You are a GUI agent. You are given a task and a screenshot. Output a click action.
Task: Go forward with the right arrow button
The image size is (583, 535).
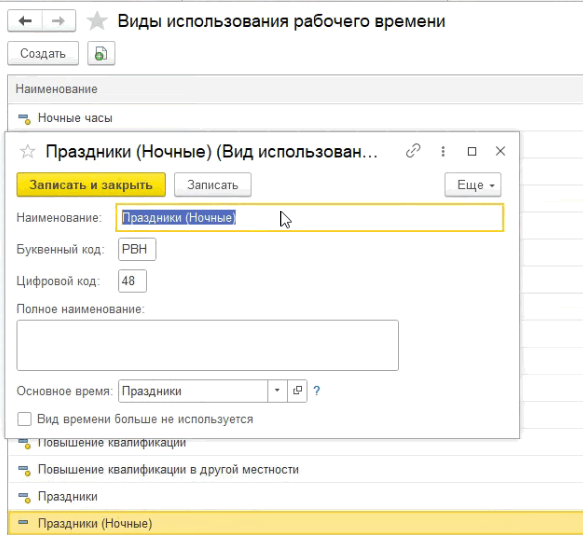tap(59, 21)
